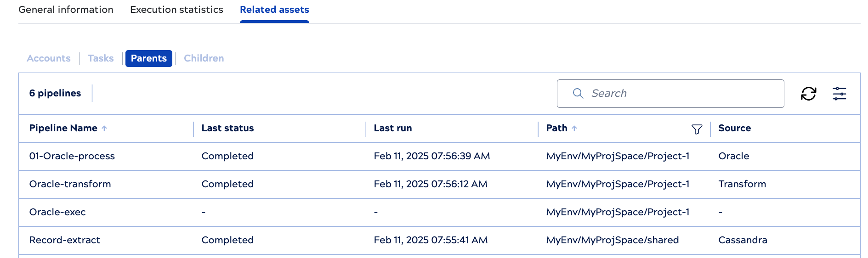868x258 pixels.
Task: Switch to the General information tab
Action: pos(66,10)
